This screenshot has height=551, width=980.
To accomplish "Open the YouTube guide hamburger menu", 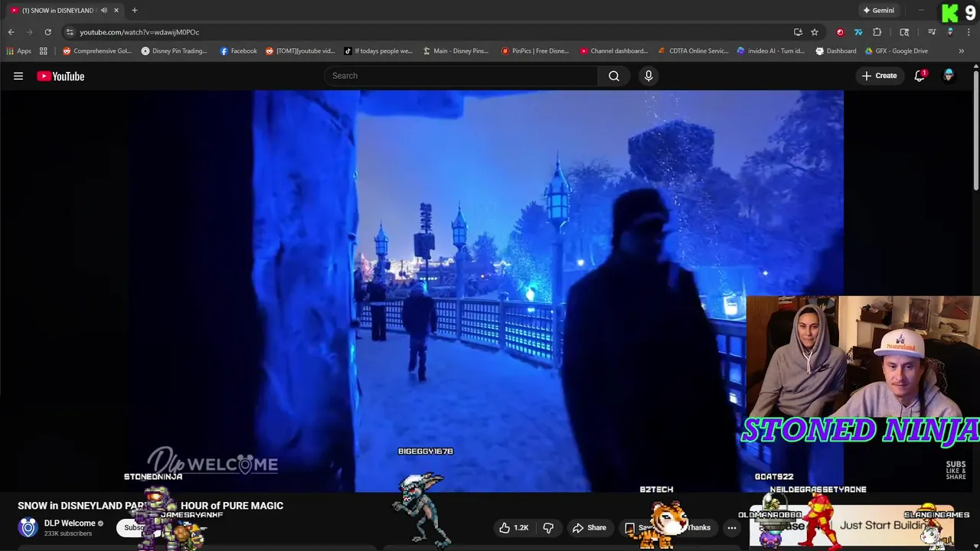I will tap(18, 76).
